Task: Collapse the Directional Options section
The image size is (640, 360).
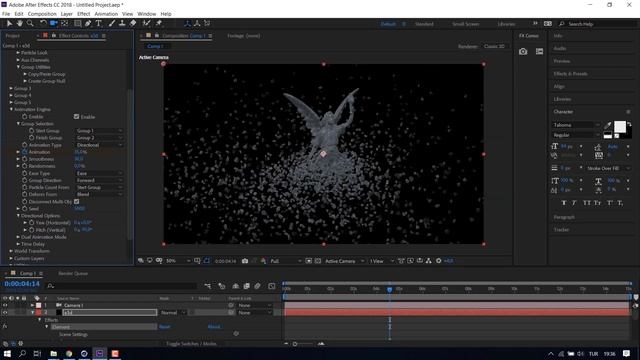Action: coord(18,216)
